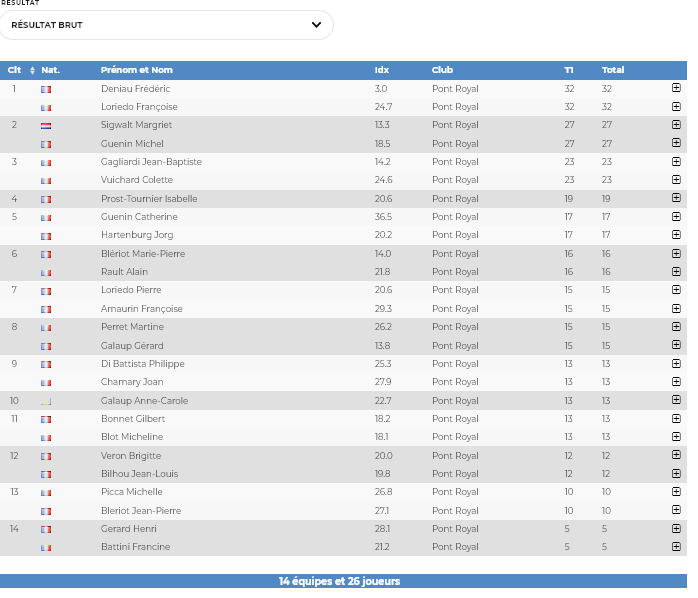Viewport: 698px width, 598px height.
Task: Click index value 36.5 for Guenin Catherine
Action: click(x=383, y=217)
